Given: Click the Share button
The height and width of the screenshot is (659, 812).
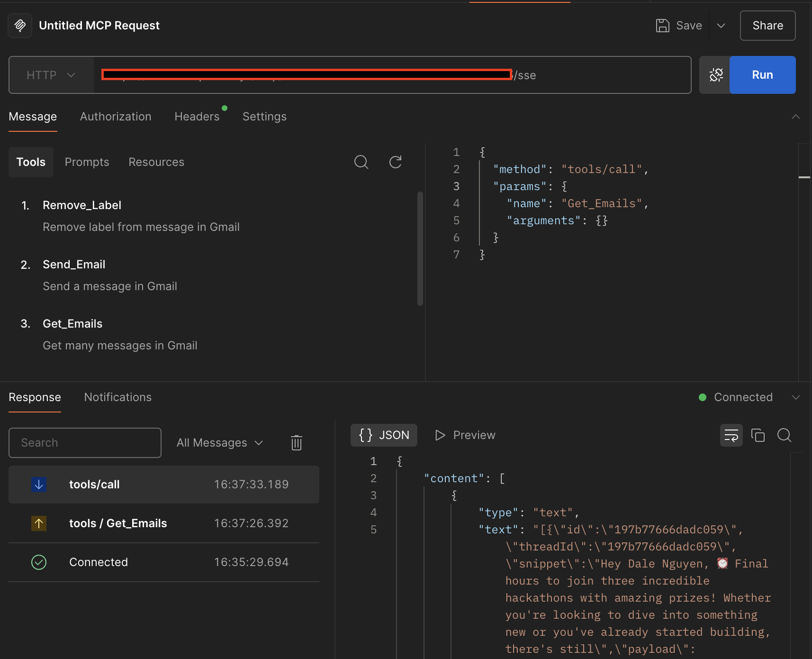Looking at the screenshot, I should (767, 26).
